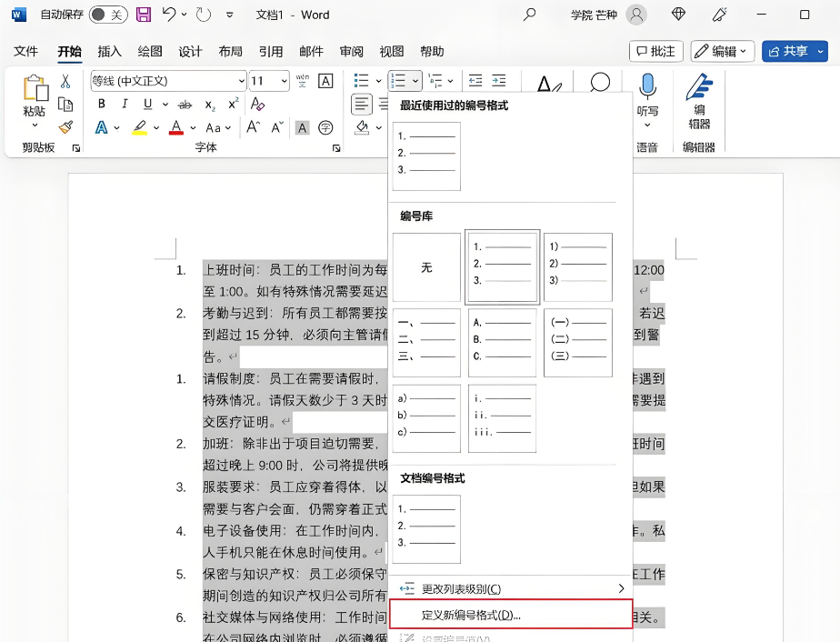The height and width of the screenshot is (642, 840).
Task: Toggle the AutoSave switch
Action: tap(108, 15)
